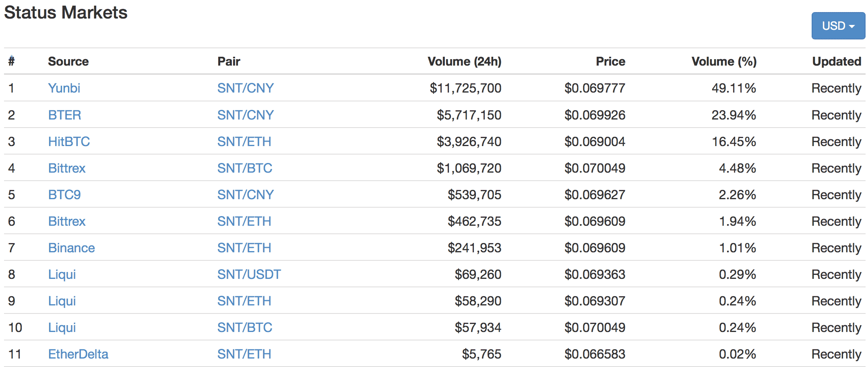The width and height of the screenshot is (868, 367).
Task: Select the $5,765 volume cell
Action: pyautogui.click(x=482, y=354)
